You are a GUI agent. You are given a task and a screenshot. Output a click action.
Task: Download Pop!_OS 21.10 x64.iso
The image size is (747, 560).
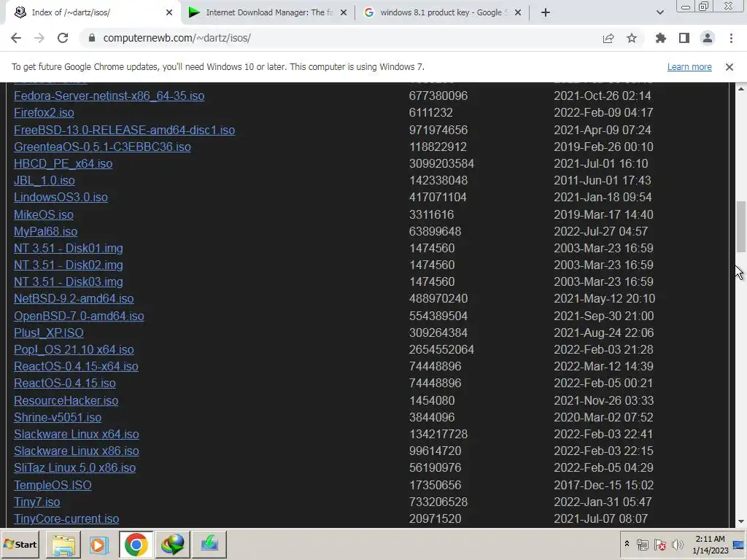pos(74,349)
